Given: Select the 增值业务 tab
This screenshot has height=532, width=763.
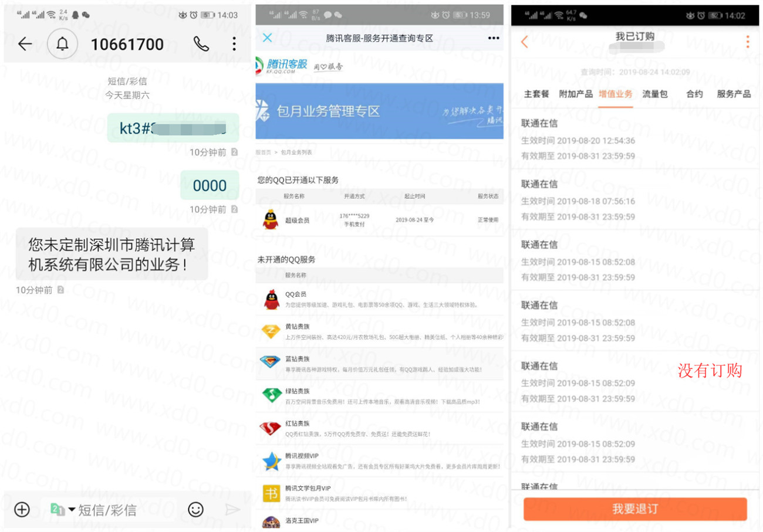Looking at the screenshot, I should 616,94.
